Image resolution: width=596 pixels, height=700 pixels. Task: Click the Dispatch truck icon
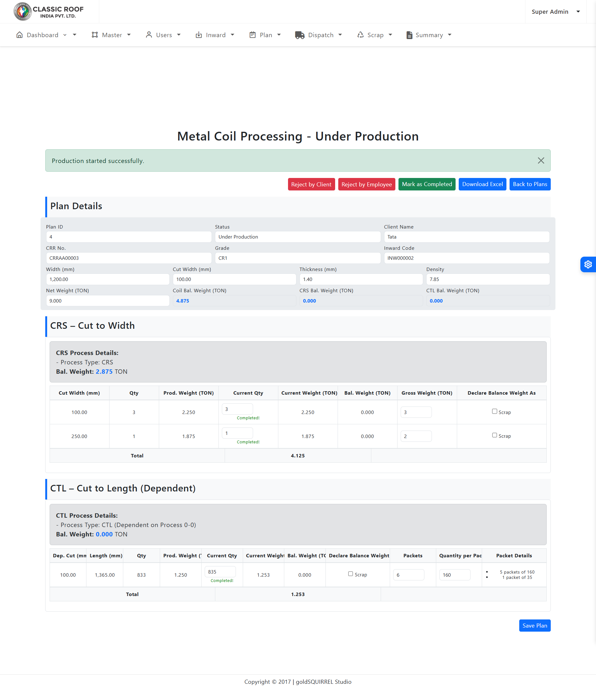click(300, 35)
